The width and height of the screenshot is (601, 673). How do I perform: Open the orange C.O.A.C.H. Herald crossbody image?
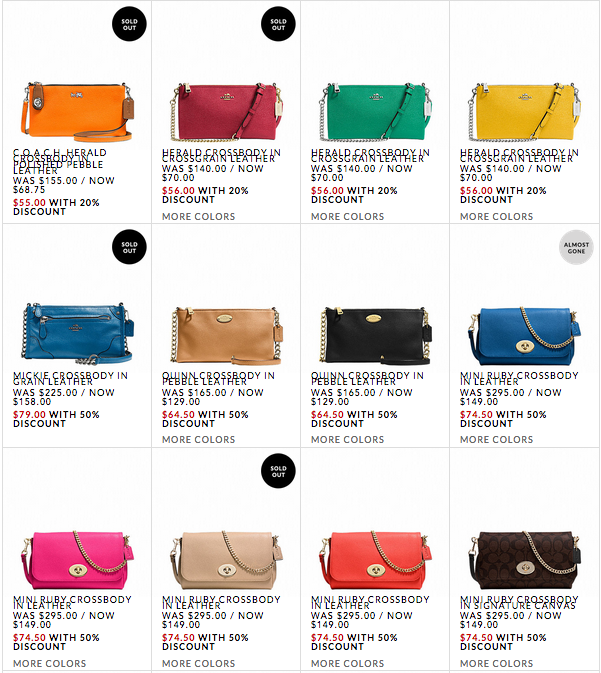[x=77, y=112]
